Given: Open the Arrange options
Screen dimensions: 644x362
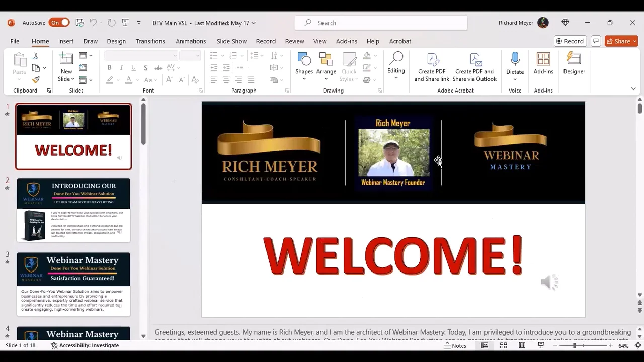Looking at the screenshot, I should point(326,67).
